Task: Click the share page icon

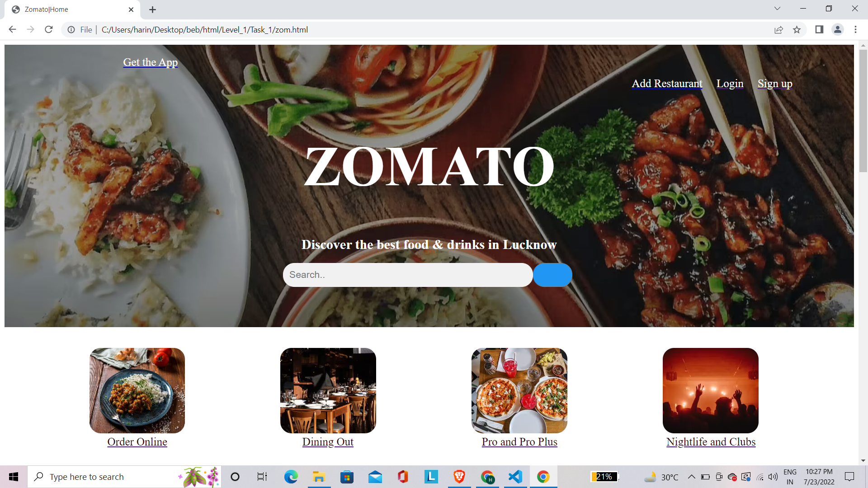Action: [x=778, y=30]
